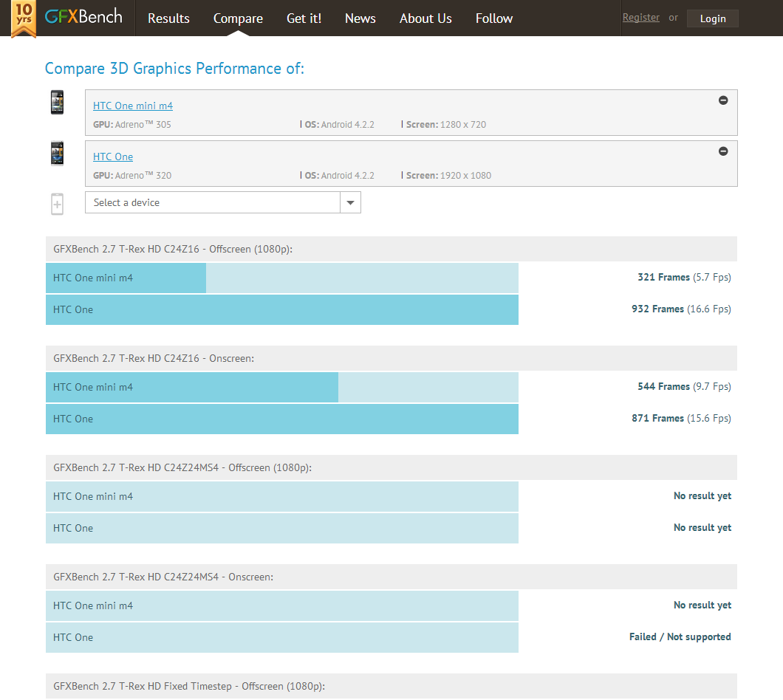Click the Compare 3D Graphics Performance heading

pyautogui.click(x=174, y=69)
